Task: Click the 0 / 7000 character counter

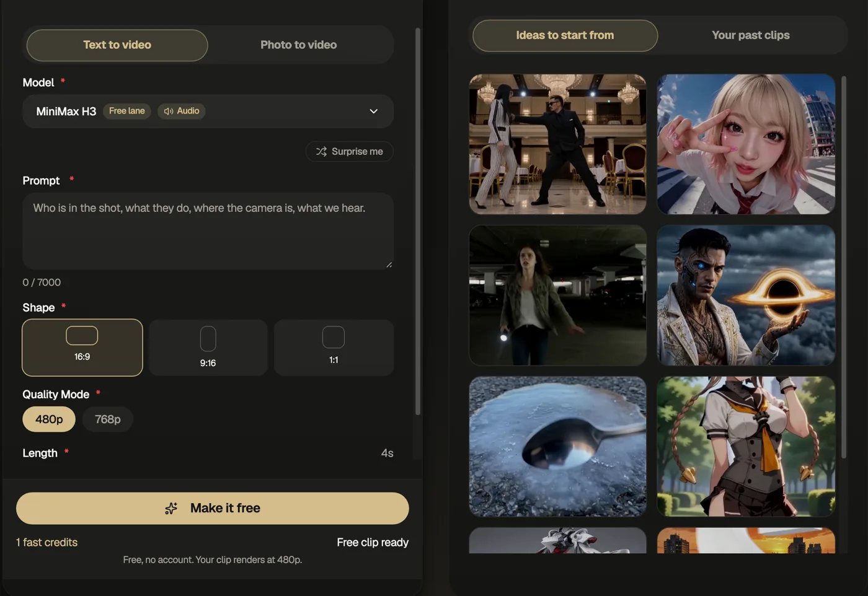Action: [42, 283]
